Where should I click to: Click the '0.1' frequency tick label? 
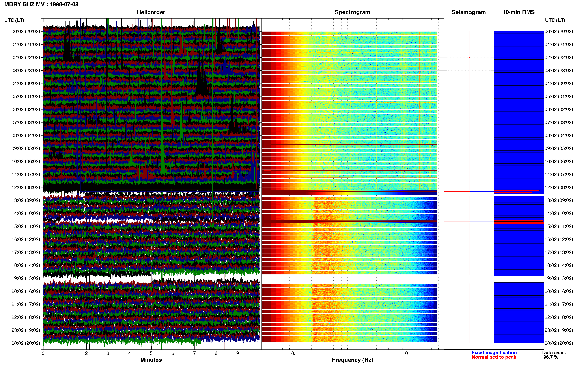tap(295, 353)
